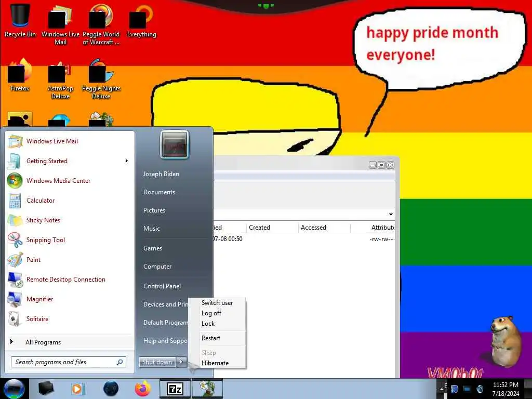Choose Hibernate from power menu
The height and width of the screenshot is (399, 532).
coord(217,363)
